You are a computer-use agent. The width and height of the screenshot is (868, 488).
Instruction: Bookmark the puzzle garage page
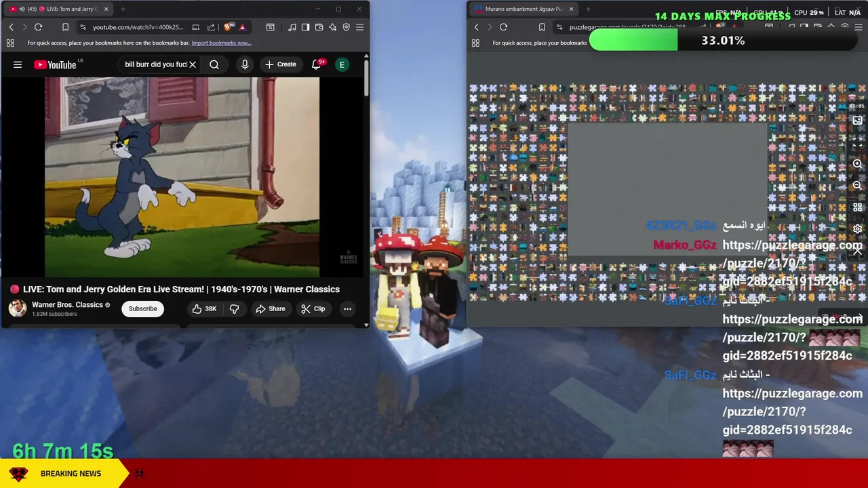click(541, 27)
